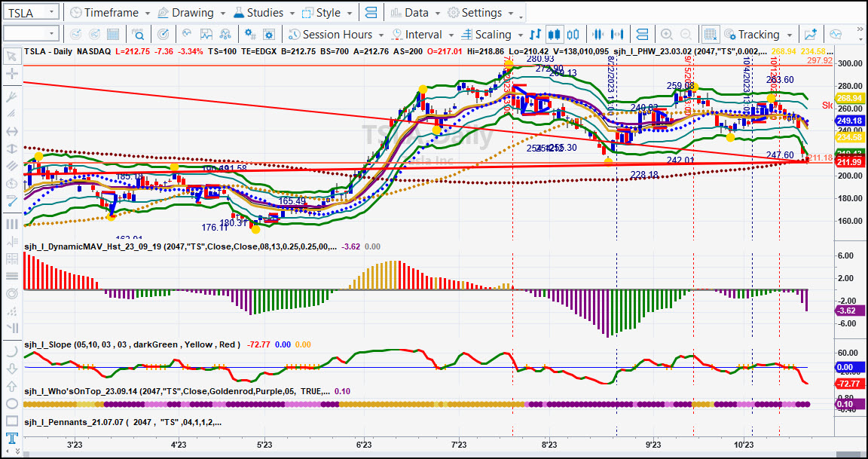
Task: Open the Timeframe menu
Action: pyautogui.click(x=110, y=12)
